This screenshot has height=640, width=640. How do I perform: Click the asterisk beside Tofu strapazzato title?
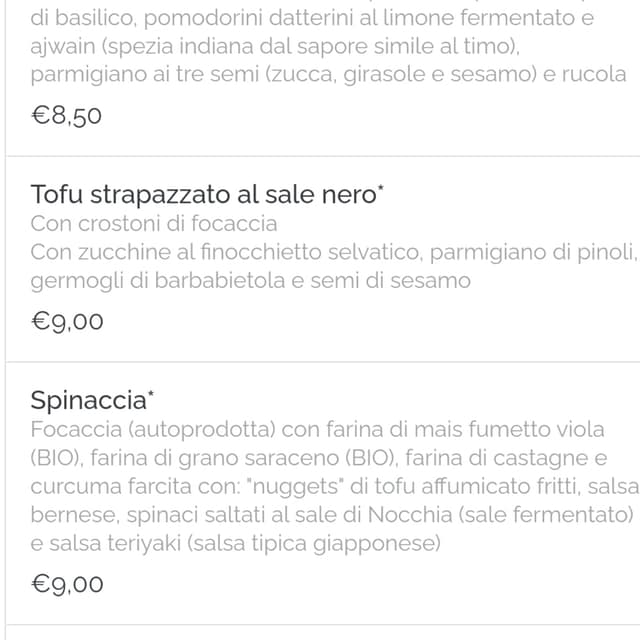coord(380,188)
